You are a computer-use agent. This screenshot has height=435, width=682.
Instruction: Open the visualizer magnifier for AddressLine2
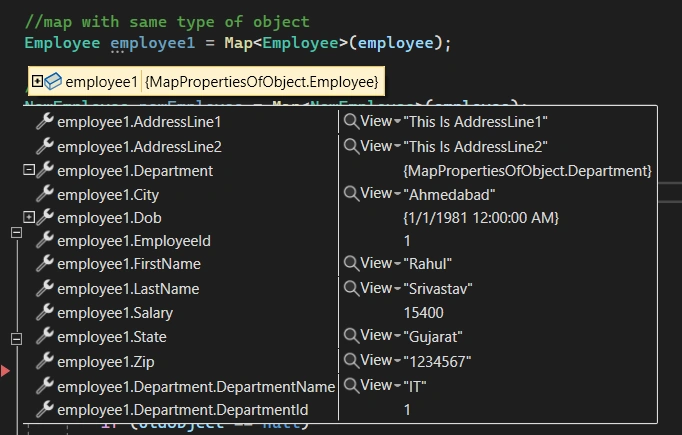coord(351,146)
